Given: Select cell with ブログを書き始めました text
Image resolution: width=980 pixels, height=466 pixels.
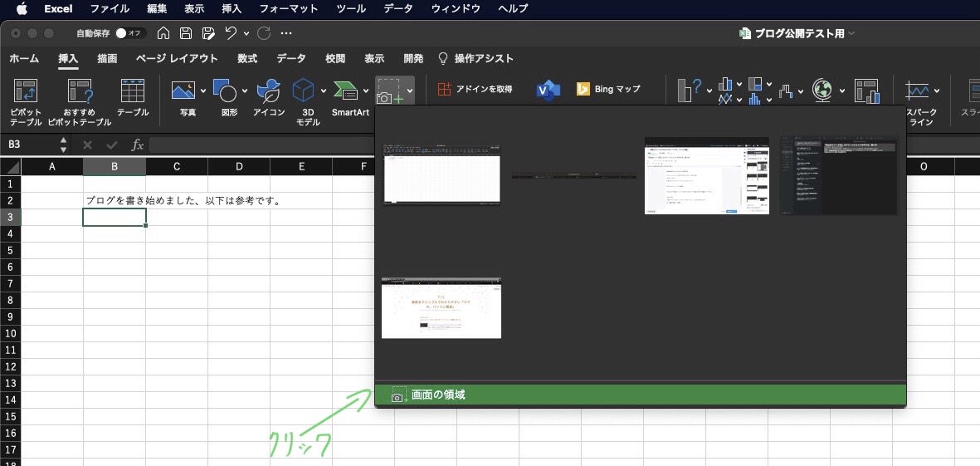Looking at the screenshot, I should pyautogui.click(x=115, y=200).
